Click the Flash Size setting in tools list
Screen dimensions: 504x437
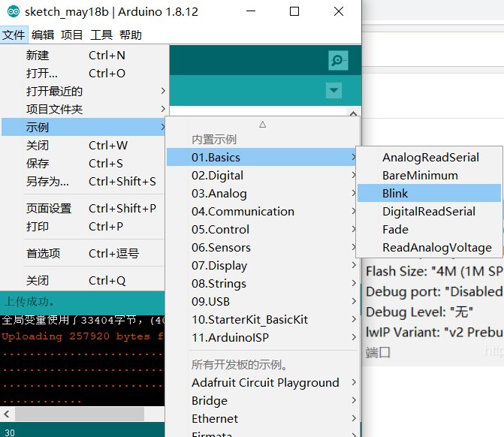(434, 271)
